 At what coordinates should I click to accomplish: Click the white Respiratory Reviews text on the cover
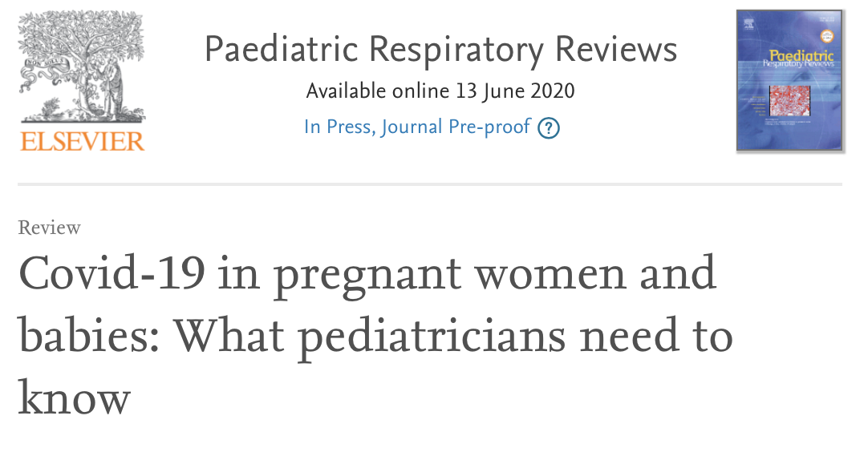798,63
